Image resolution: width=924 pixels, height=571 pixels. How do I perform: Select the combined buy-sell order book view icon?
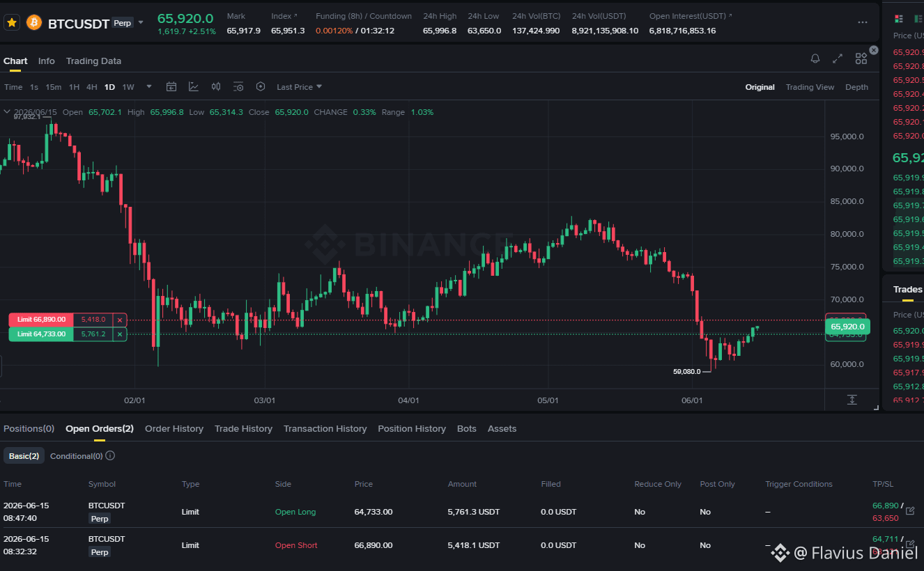899,19
